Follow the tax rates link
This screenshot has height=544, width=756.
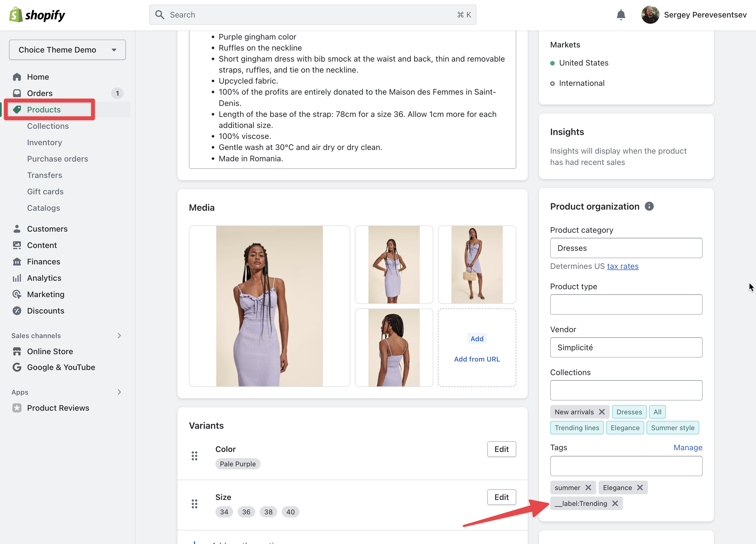(x=622, y=266)
